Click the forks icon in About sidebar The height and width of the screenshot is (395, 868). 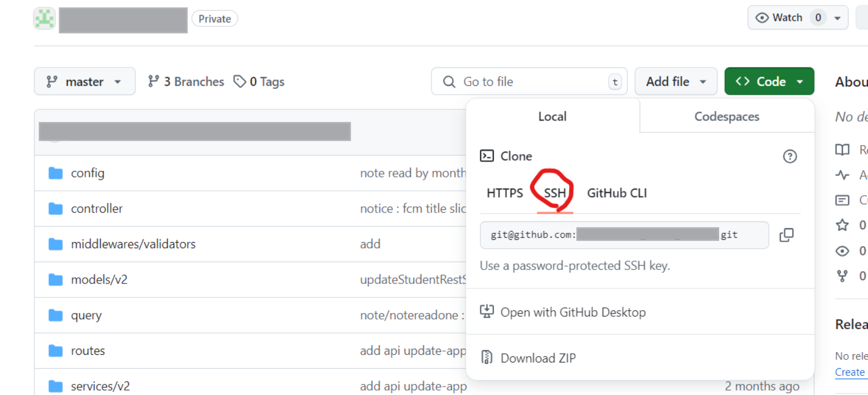point(842,276)
